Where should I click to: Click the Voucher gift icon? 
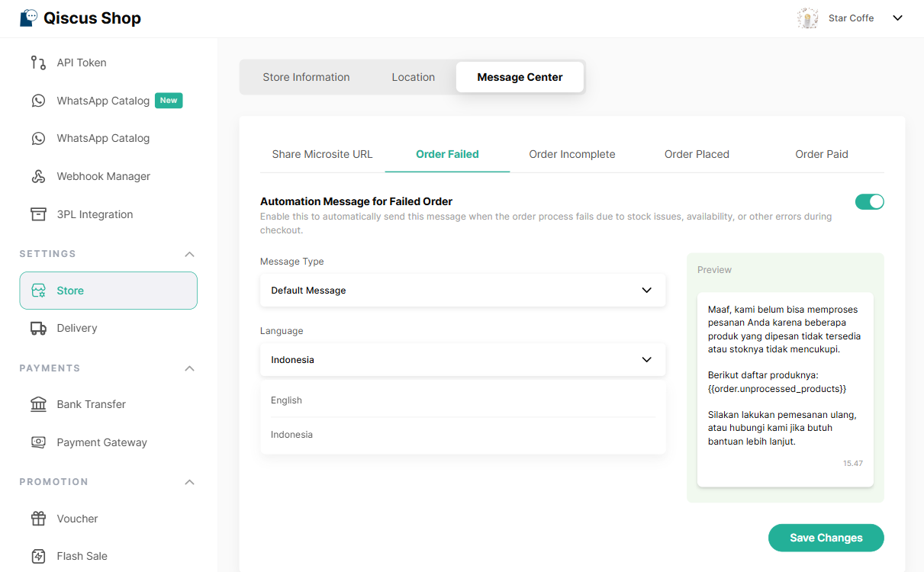point(38,519)
